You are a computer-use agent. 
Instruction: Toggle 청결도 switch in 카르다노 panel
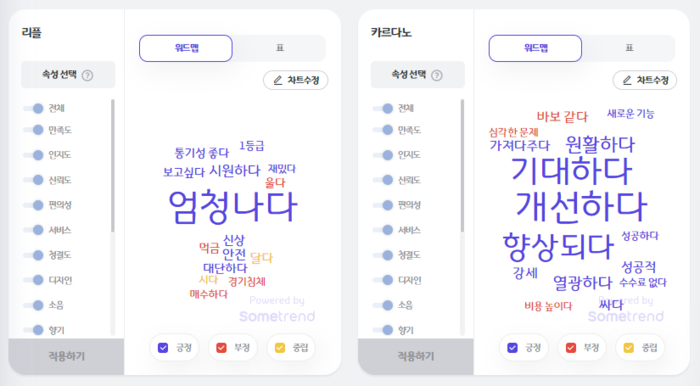click(383, 255)
